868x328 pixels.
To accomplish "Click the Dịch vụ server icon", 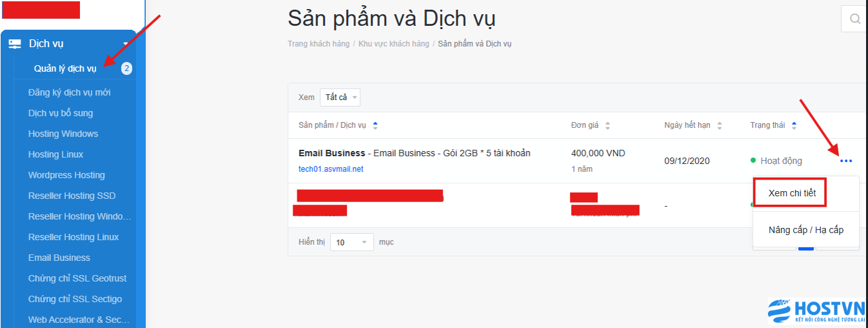I will (15, 44).
